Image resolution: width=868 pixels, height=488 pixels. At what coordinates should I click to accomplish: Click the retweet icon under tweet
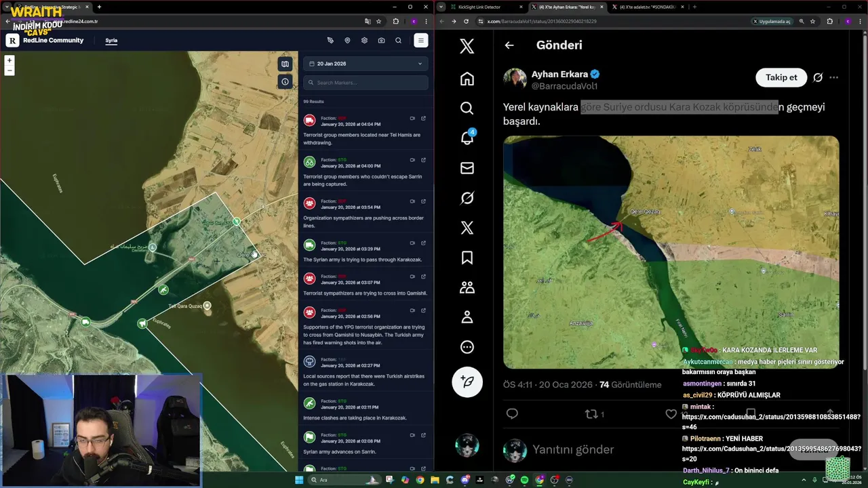tap(591, 413)
